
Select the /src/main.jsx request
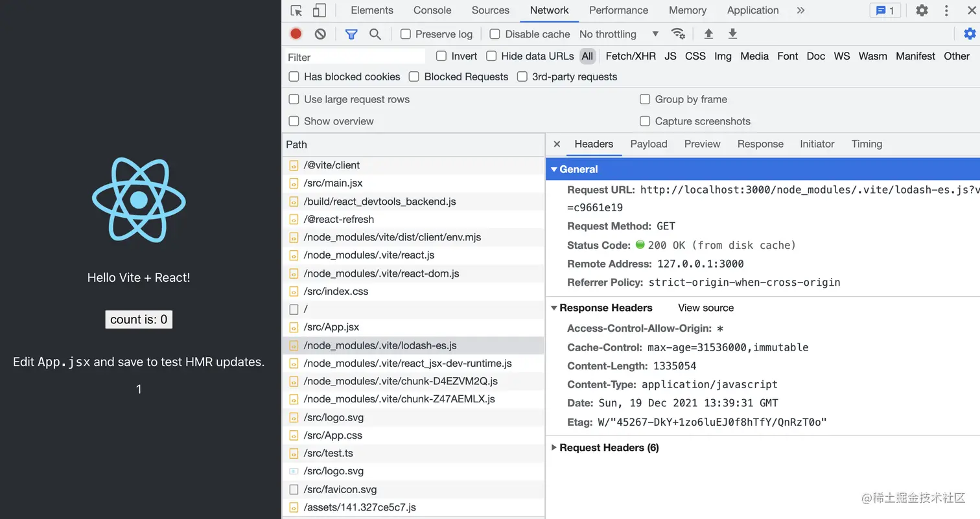coord(414,183)
